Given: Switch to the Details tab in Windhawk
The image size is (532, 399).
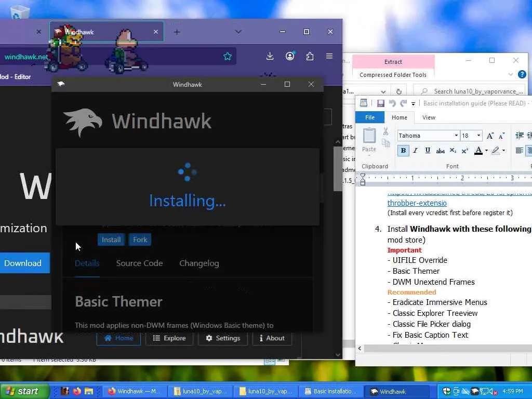Looking at the screenshot, I should pos(87,263).
